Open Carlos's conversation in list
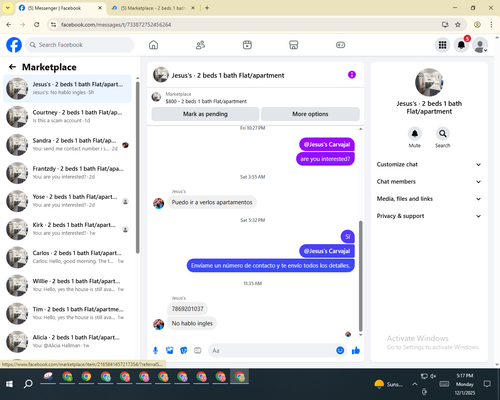The image size is (500, 400). click(68, 257)
